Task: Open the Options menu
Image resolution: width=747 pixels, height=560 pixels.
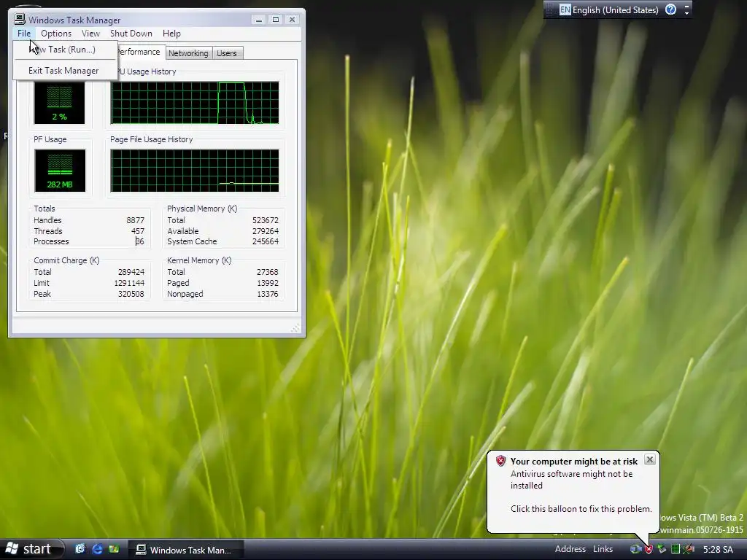Action: pos(55,34)
